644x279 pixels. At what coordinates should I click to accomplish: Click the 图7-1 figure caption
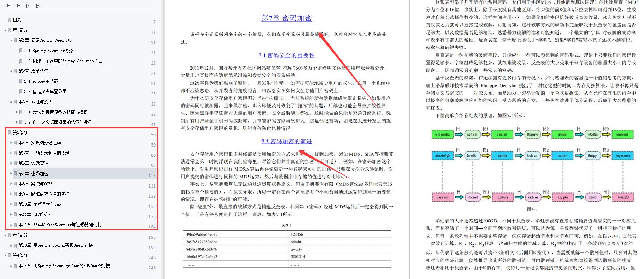pyautogui.click(x=532, y=209)
